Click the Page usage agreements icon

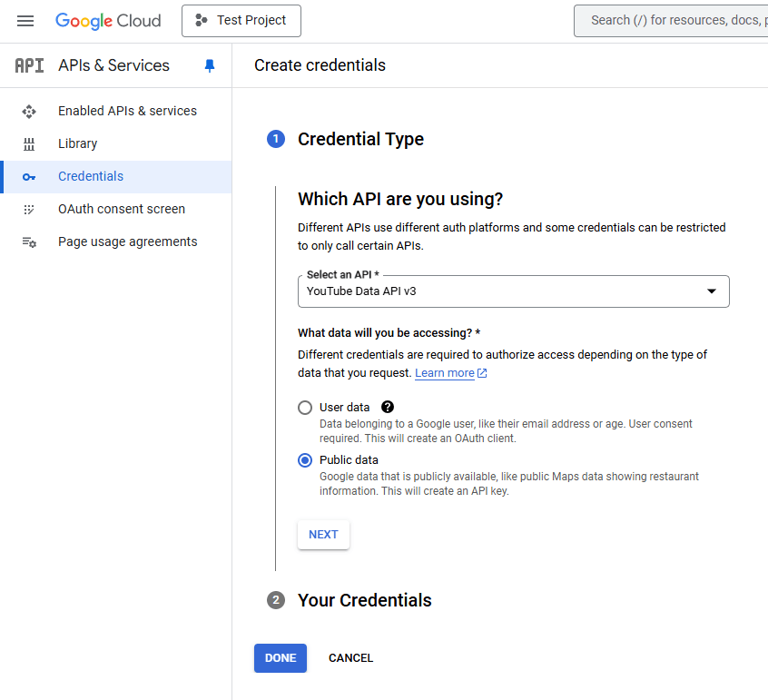pos(29,242)
